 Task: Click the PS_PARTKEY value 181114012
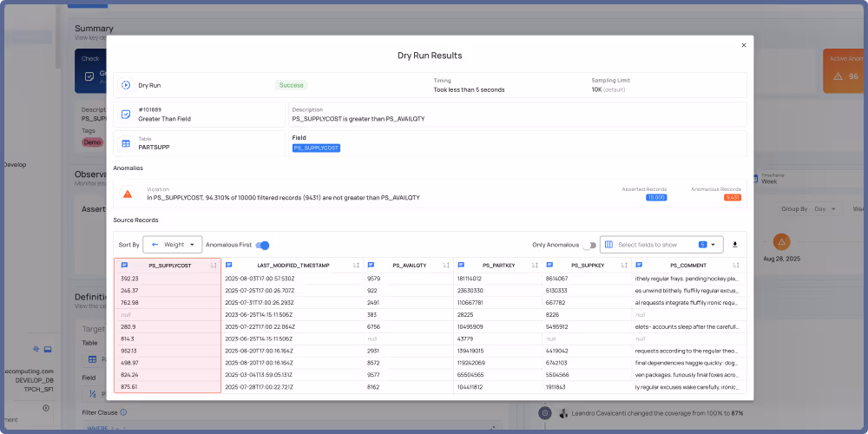(x=469, y=279)
